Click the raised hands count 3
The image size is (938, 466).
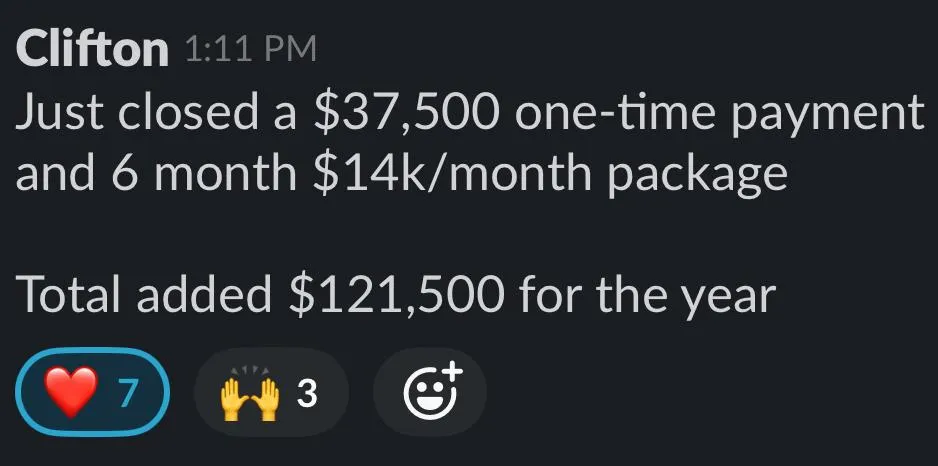(x=307, y=394)
